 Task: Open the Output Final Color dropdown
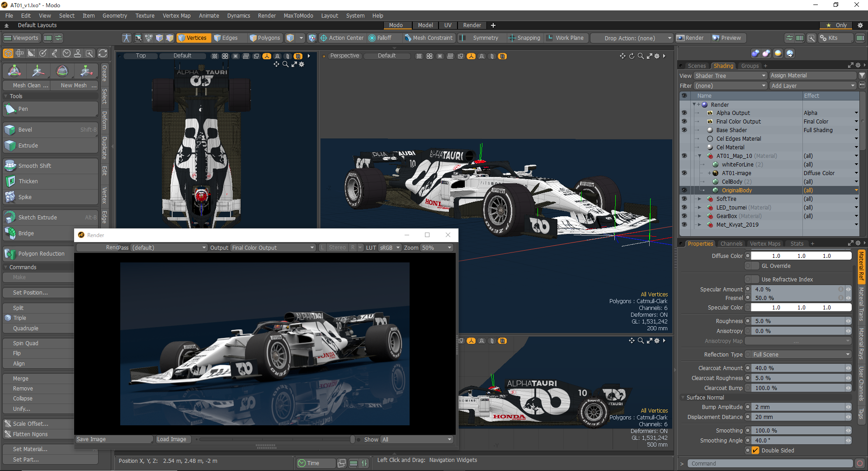pyautogui.click(x=273, y=248)
